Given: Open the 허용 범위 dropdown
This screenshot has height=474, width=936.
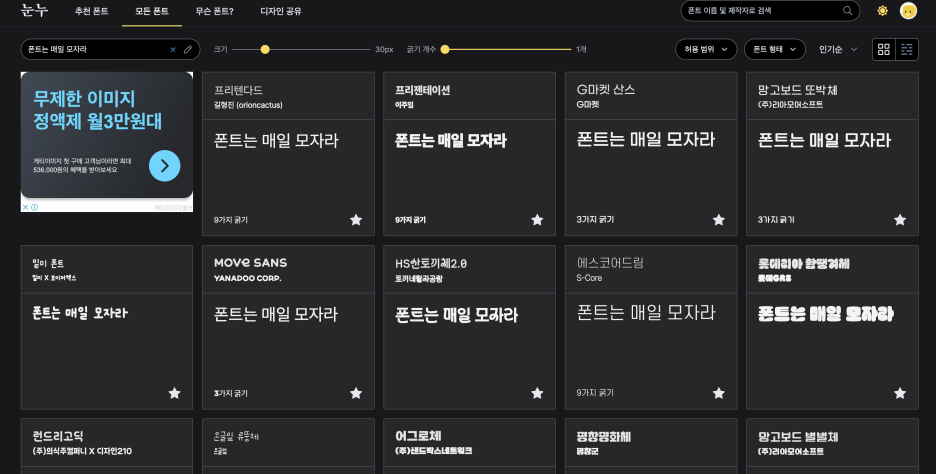Looking at the screenshot, I should tap(706, 50).
